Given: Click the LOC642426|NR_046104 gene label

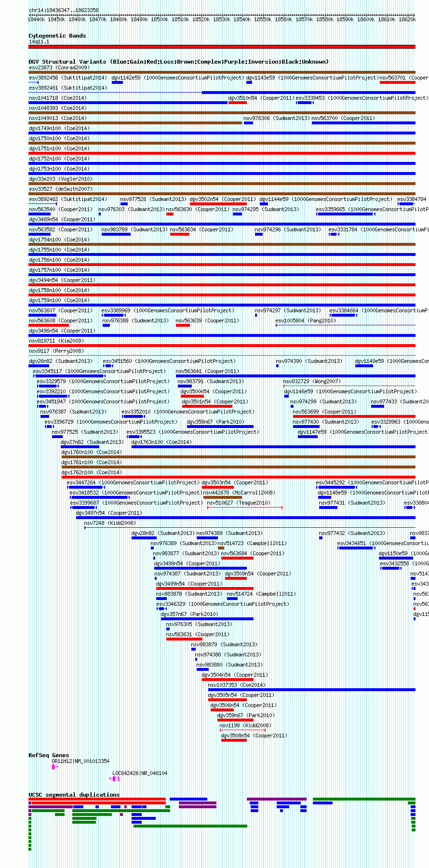Looking at the screenshot, I should tap(140, 773).
